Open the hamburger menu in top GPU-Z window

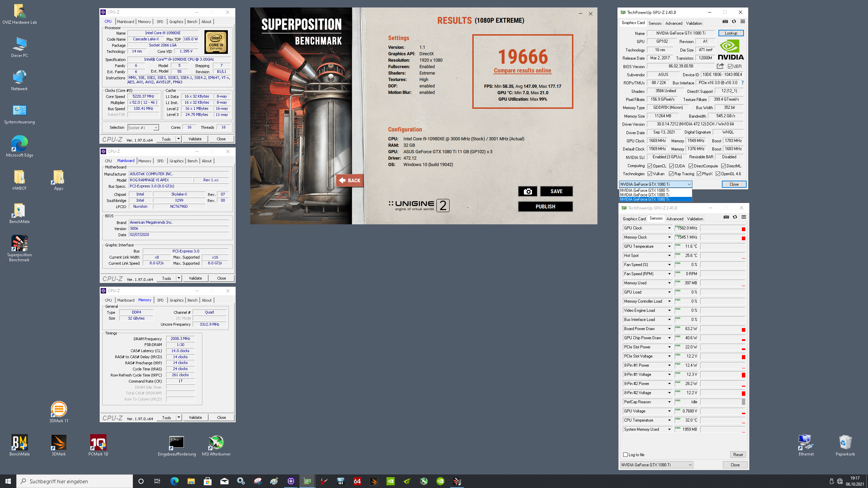coord(743,21)
